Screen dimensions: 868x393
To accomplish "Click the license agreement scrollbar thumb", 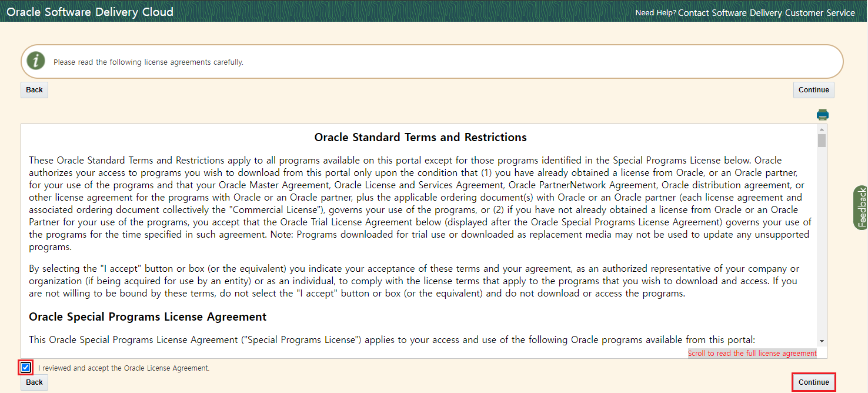I will point(822,140).
